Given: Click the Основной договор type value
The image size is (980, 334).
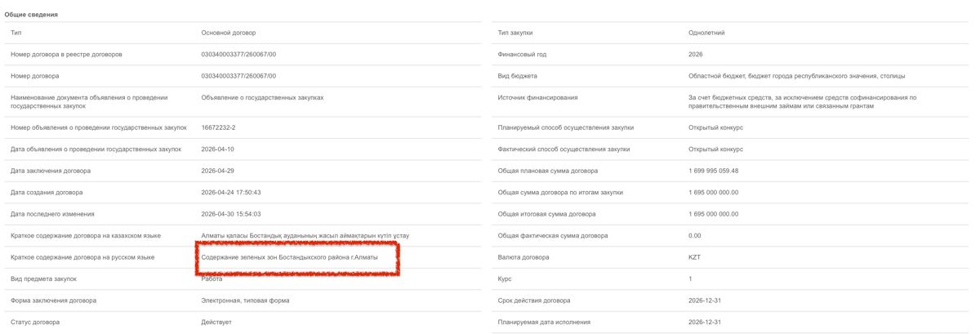Looking at the screenshot, I should coord(229,33).
